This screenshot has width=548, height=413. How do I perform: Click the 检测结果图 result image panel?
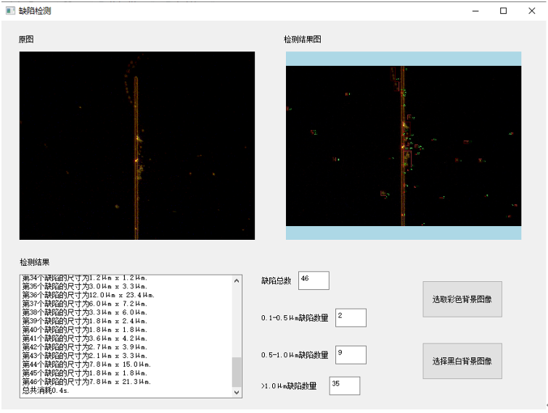pyautogui.click(x=404, y=146)
